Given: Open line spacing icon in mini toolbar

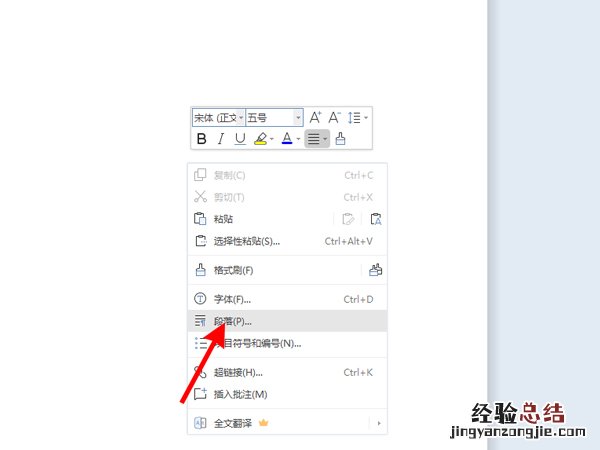Looking at the screenshot, I should tap(354, 117).
